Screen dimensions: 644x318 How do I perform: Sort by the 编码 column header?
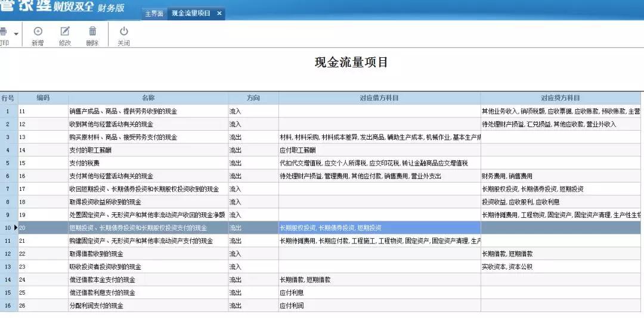43,98
